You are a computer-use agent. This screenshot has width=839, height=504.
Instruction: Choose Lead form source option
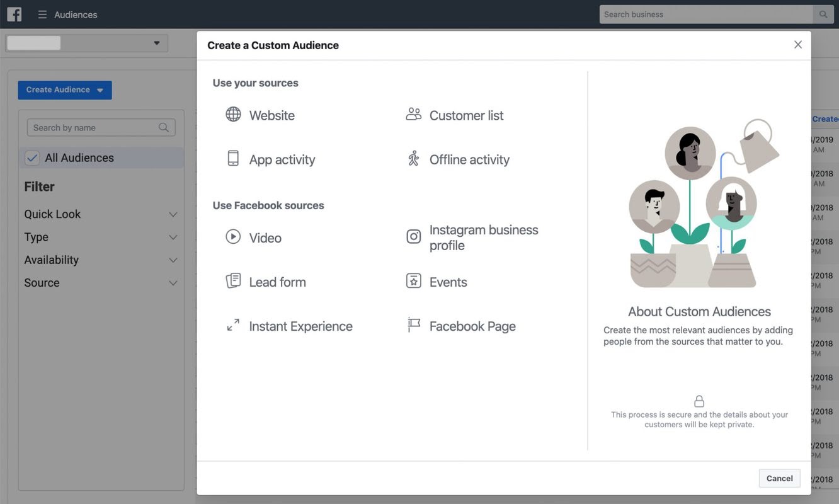coord(266,282)
